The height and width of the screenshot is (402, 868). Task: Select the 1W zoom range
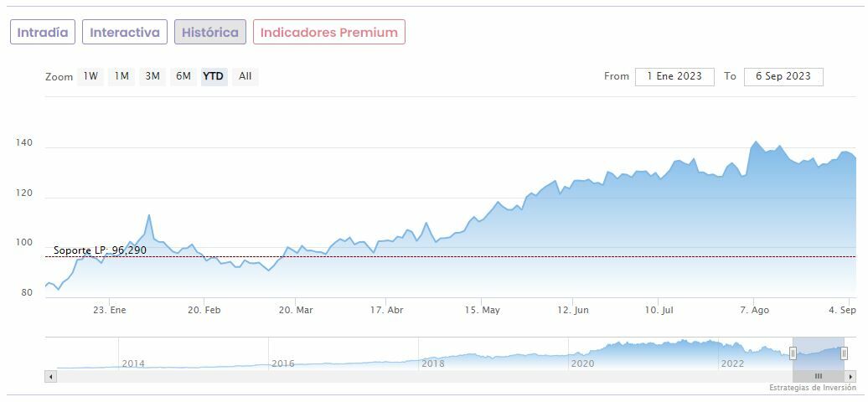click(90, 76)
